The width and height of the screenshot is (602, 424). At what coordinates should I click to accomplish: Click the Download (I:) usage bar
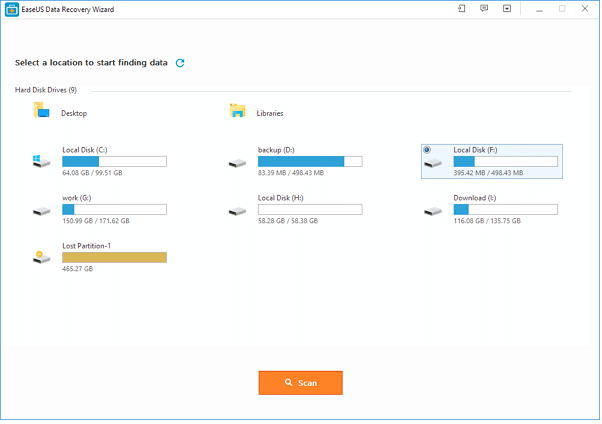[506, 210]
